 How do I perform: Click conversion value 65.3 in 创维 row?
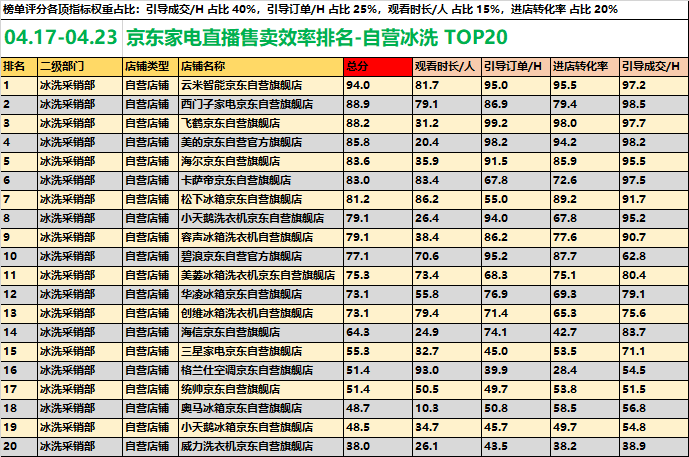(585, 313)
